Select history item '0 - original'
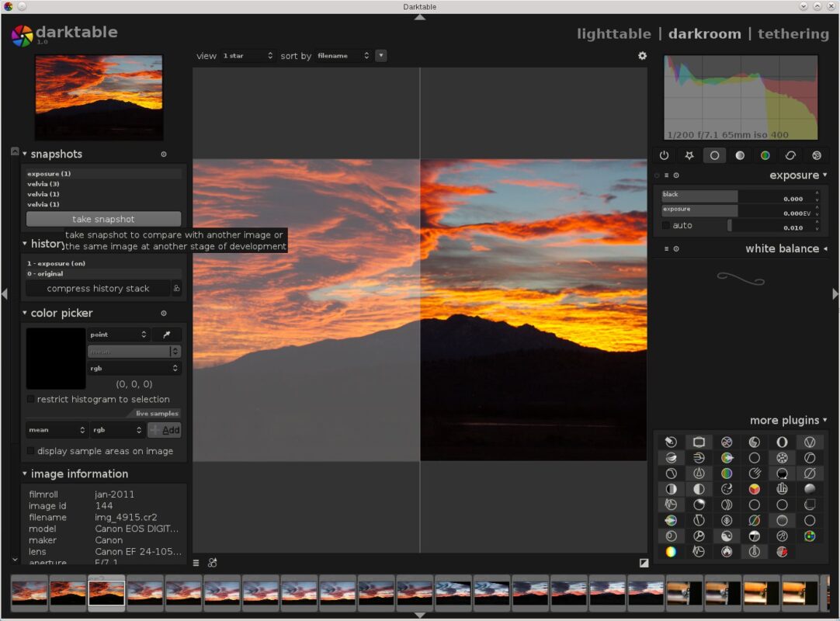 (x=103, y=274)
